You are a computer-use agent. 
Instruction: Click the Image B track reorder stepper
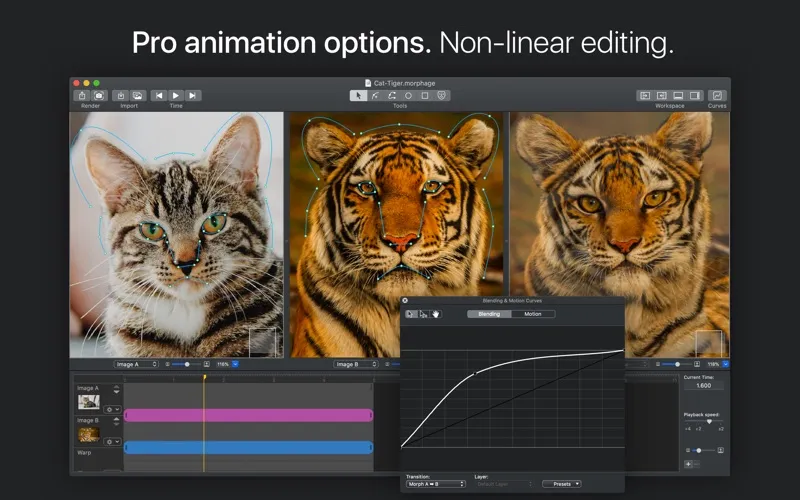[x=116, y=421]
